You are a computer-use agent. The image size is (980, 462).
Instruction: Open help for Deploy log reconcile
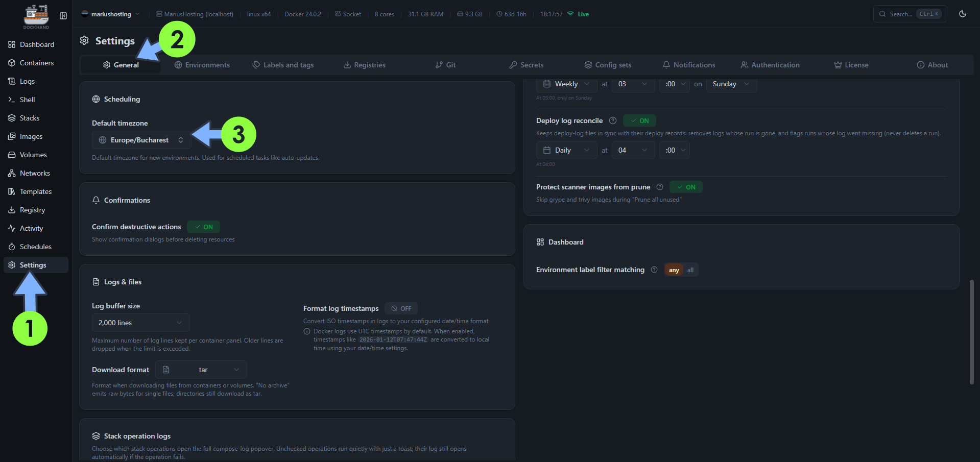pos(613,120)
